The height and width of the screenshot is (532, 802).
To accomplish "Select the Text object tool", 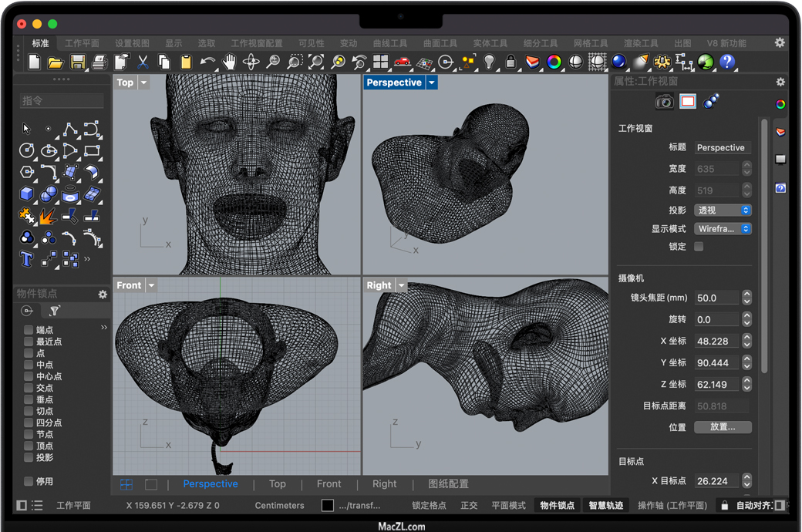I will point(27,259).
